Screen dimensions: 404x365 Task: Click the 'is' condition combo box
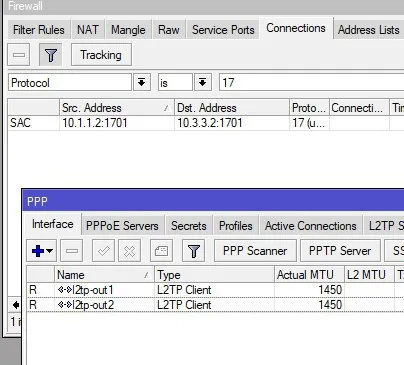(x=175, y=82)
